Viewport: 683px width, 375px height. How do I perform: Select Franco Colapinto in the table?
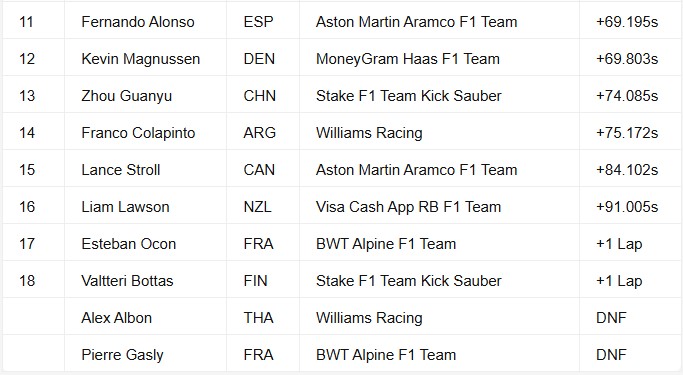(138, 133)
